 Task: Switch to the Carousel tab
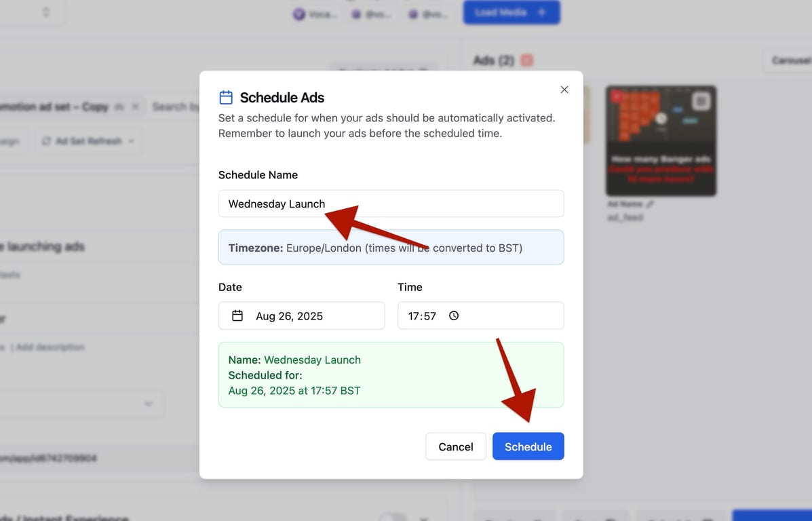click(x=792, y=60)
